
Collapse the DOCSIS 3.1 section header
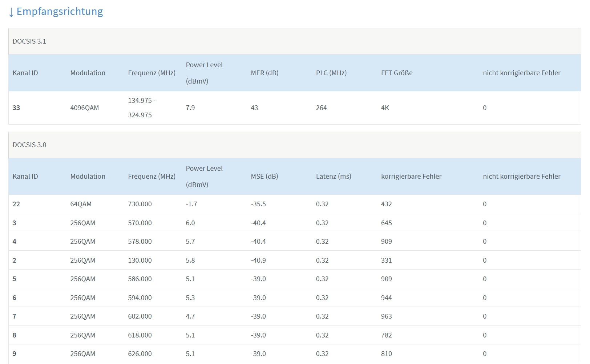[x=29, y=41]
